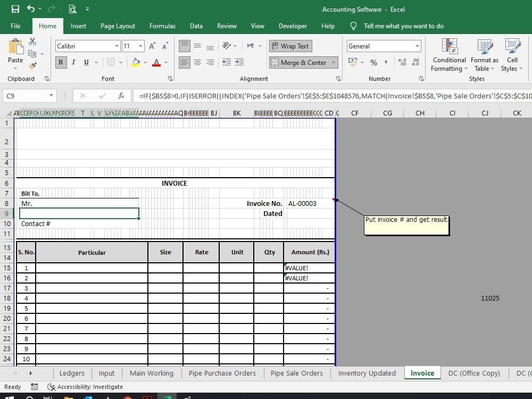Open the Pipe Sale Orders sheet
This screenshot has width=532, height=399.
[297, 373]
